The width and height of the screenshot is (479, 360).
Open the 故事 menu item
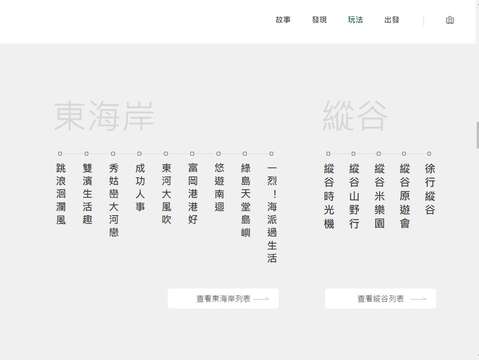283,20
